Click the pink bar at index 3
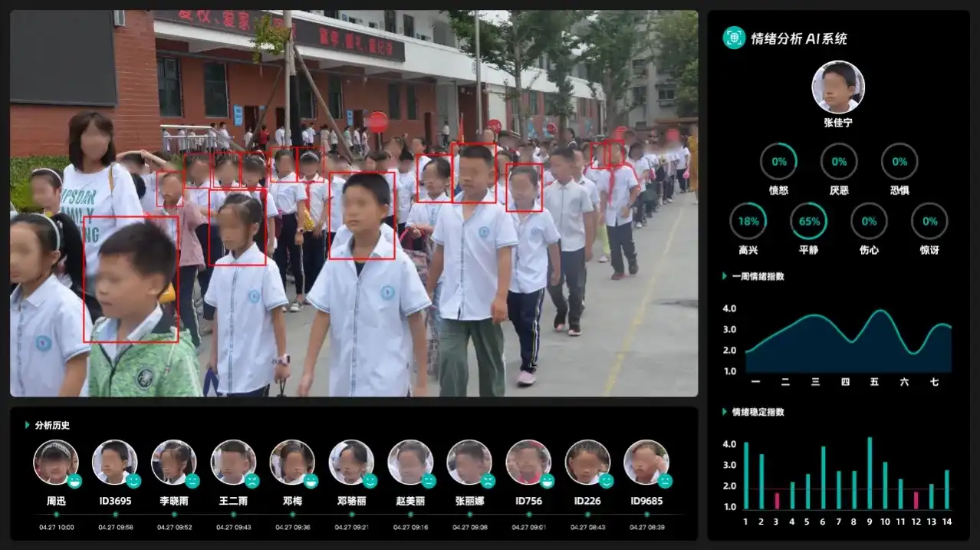 tap(777, 500)
